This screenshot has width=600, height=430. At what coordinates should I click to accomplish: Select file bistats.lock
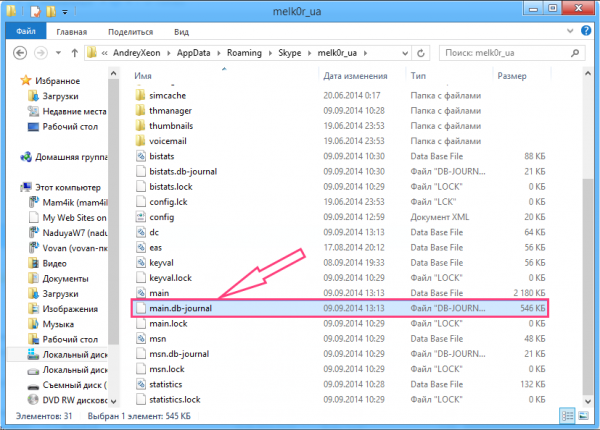171,187
